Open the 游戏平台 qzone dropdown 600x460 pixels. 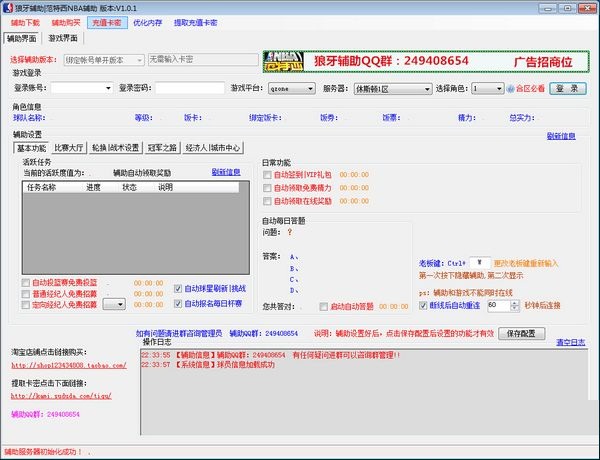pyautogui.click(x=292, y=89)
